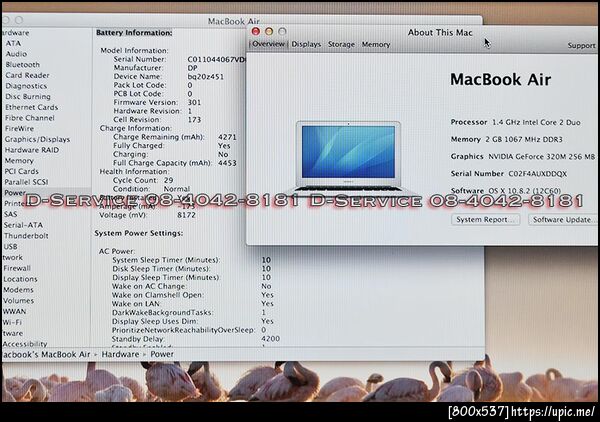Click the Charge Remaining value 4271
This screenshot has height=422, width=600.
[x=227, y=137]
